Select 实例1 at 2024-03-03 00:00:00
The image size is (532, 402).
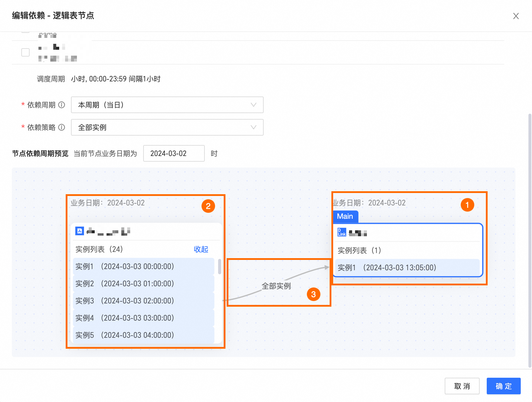(144, 266)
